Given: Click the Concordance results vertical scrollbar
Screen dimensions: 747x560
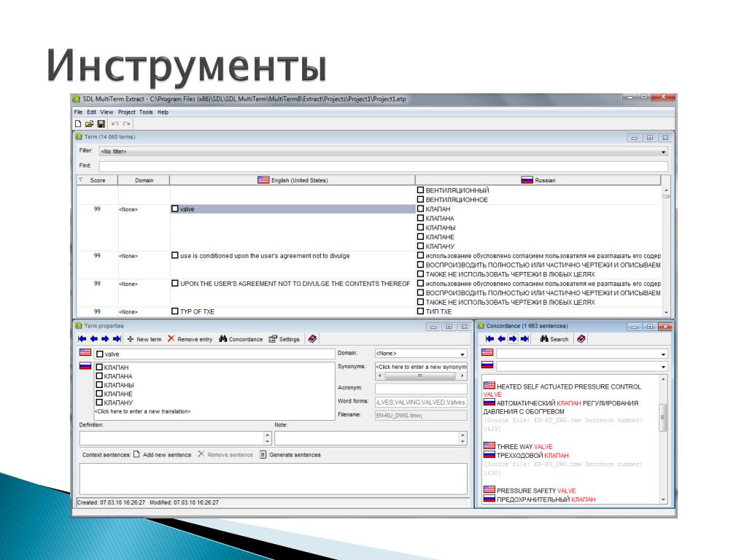Looking at the screenshot, I should tap(662, 439).
